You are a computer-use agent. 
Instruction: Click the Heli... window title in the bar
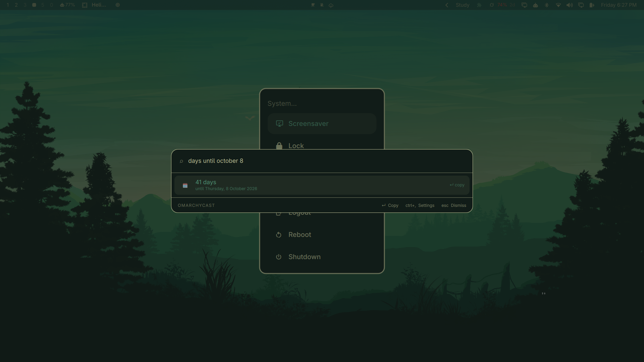pyautogui.click(x=99, y=5)
